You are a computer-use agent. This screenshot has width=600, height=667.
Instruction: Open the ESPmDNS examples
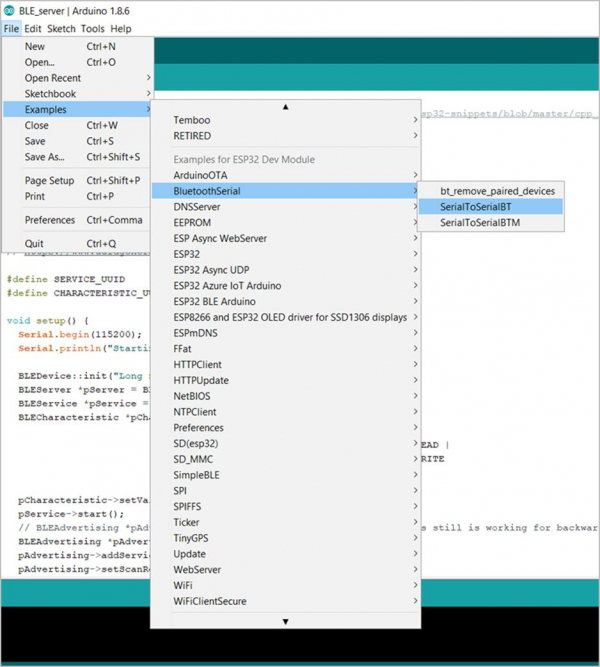[286, 333]
